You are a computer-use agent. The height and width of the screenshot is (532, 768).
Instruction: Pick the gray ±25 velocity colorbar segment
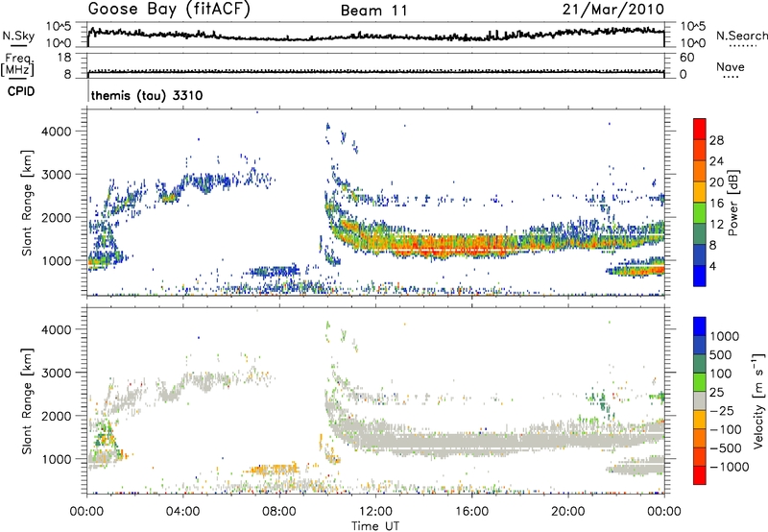click(x=700, y=401)
